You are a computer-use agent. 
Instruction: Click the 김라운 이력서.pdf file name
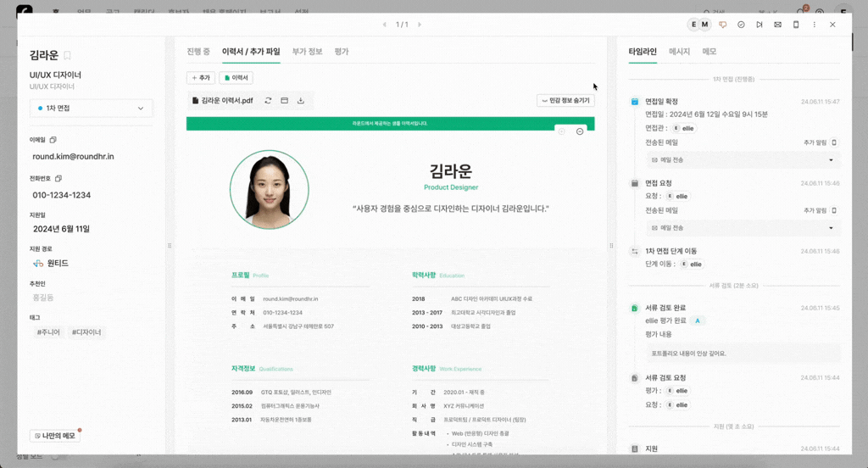point(227,101)
